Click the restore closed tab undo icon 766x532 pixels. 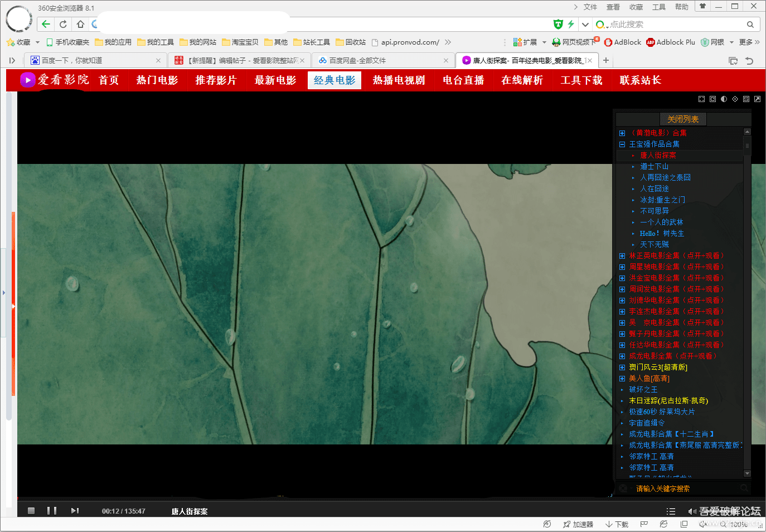pyautogui.click(x=749, y=61)
